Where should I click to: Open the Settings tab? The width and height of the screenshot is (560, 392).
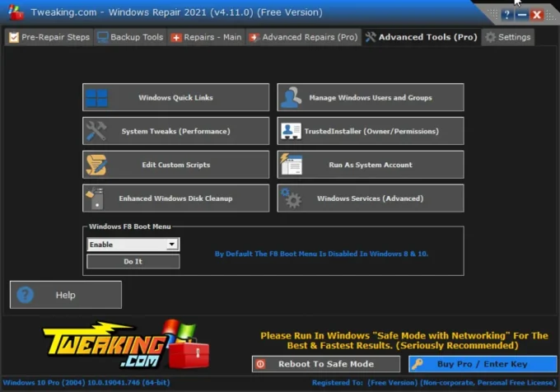pos(507,37)
